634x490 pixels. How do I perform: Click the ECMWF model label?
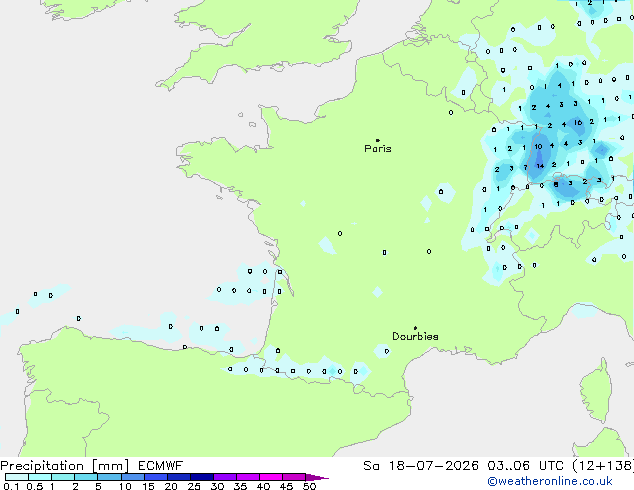(161, 466)
